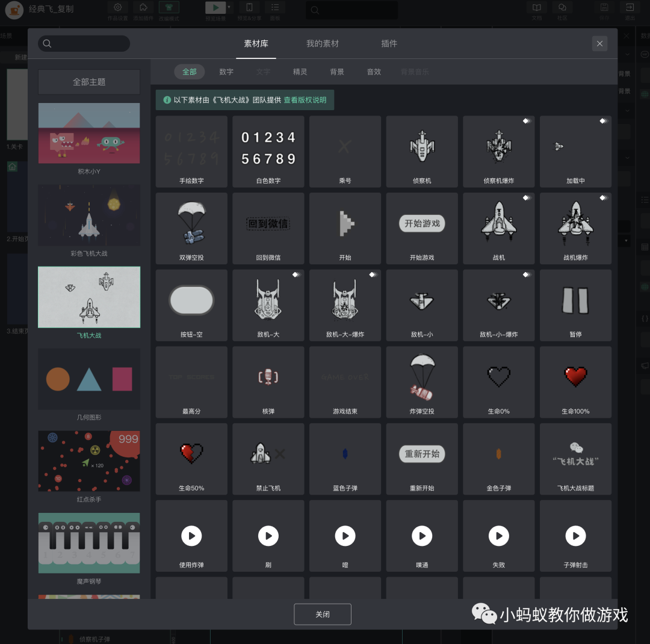Pick the 敌机-大-爆炸 sprite

tap(345, 305)
